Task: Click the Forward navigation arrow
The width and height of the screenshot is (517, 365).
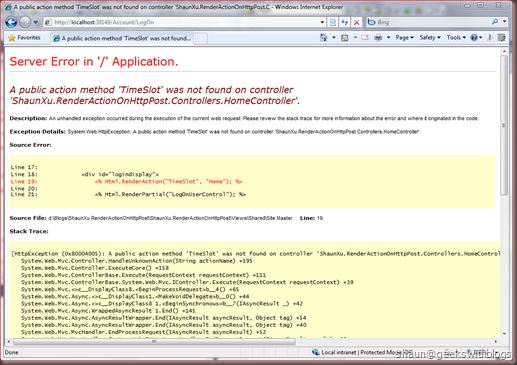Action: click(x=25, y=22)
